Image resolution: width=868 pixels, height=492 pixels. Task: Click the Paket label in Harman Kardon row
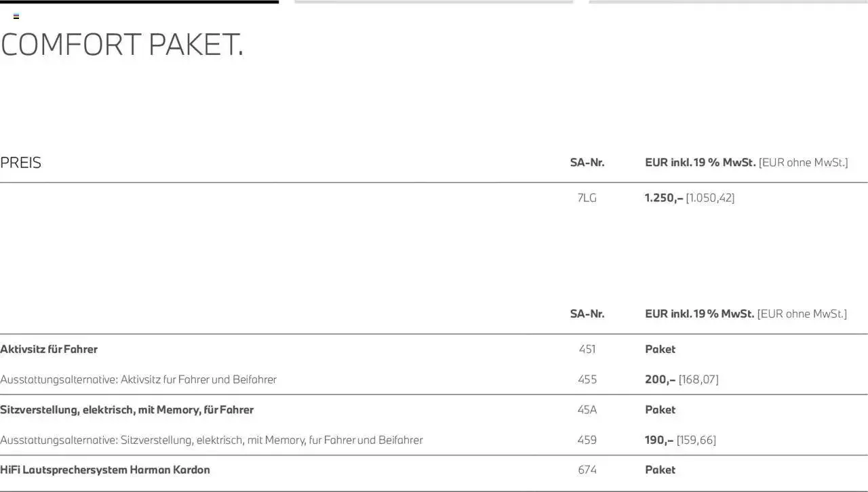click(x=660, y=470)
